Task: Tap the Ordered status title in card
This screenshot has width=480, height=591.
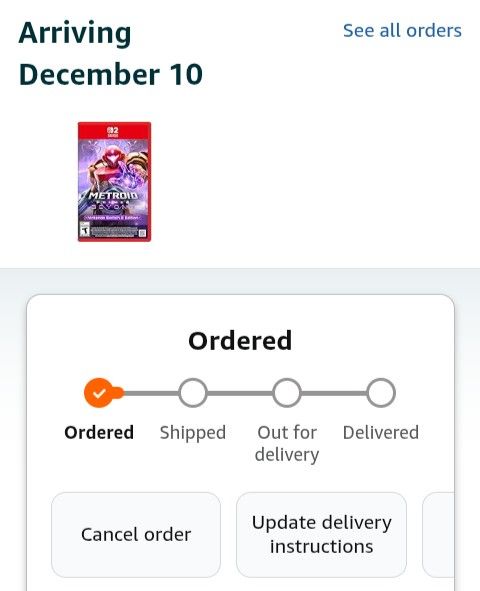Action: pyautogui.click(x=240, y=340)
